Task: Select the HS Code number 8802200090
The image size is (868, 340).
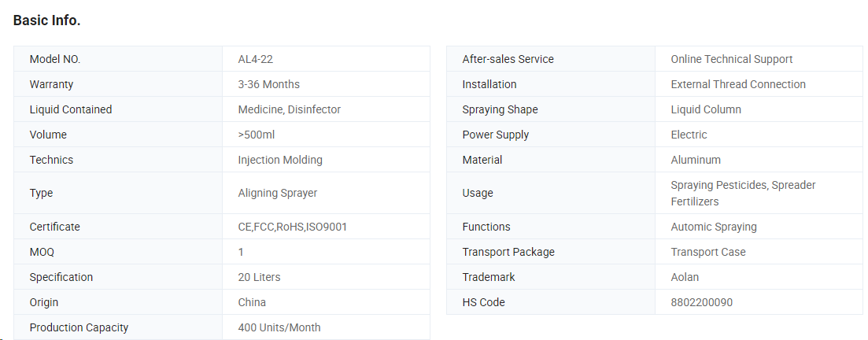Action: click(x=700, y=302)
